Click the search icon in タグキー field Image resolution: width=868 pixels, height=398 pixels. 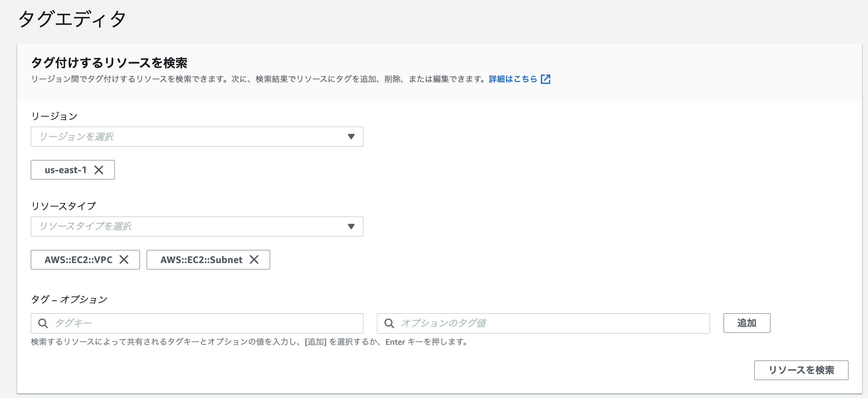(43, 323)
